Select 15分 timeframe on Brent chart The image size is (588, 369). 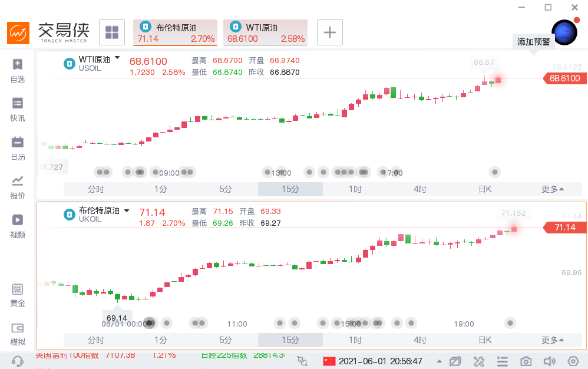point(290,340)
